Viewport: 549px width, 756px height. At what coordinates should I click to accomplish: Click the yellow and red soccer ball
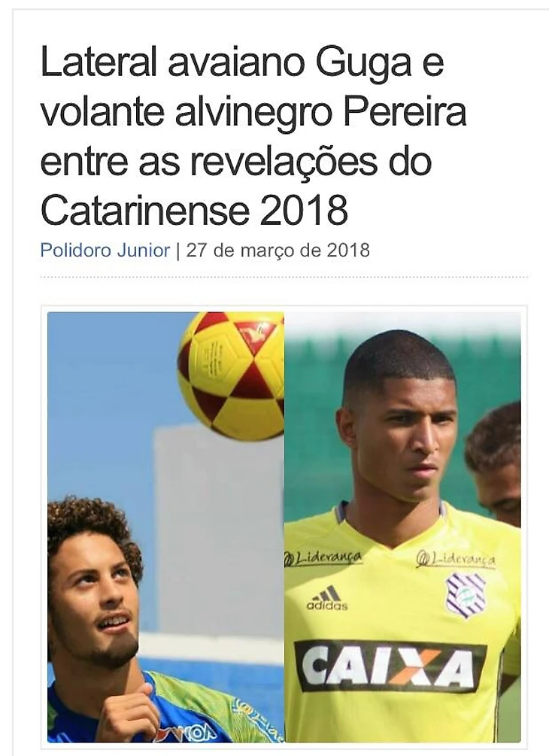pyautogui.click(x=232, y=375)
